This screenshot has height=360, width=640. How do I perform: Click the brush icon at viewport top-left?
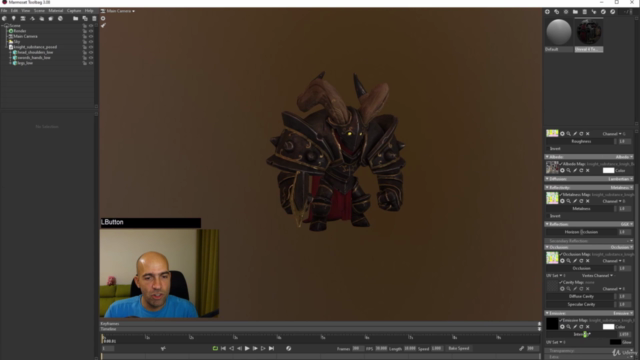pyautogui.click(x=103, y=25)
